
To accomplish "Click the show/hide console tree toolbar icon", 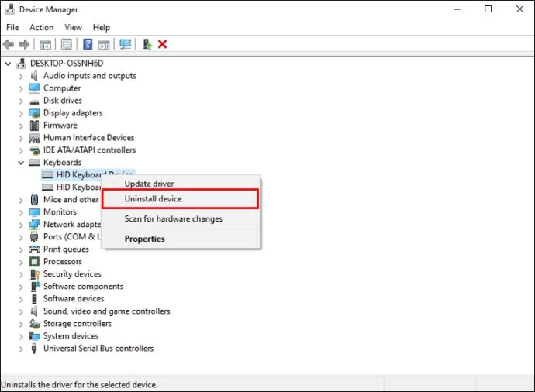I will [46, 44].
